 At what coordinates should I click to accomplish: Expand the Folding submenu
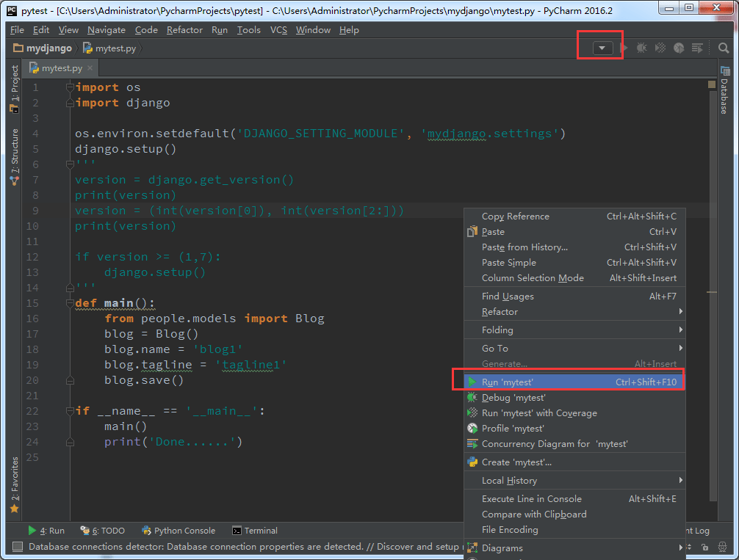[x=574, y=330]
